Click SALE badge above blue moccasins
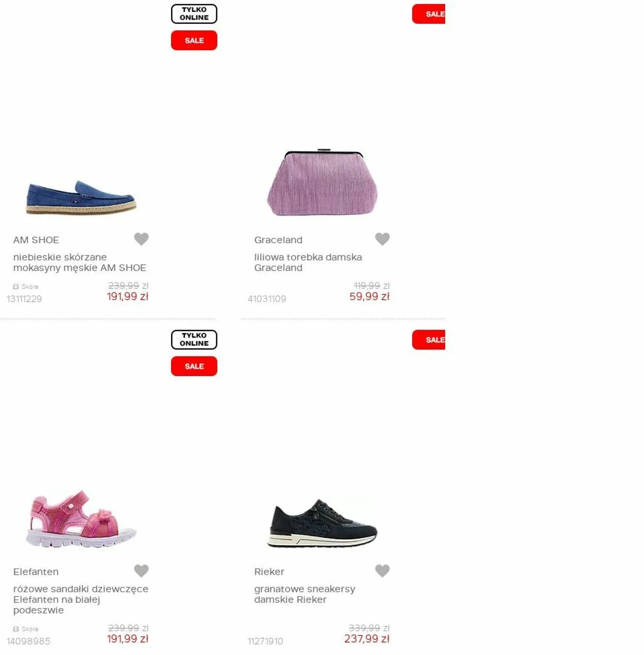This screenshot has height=655, width=644. 194,40
